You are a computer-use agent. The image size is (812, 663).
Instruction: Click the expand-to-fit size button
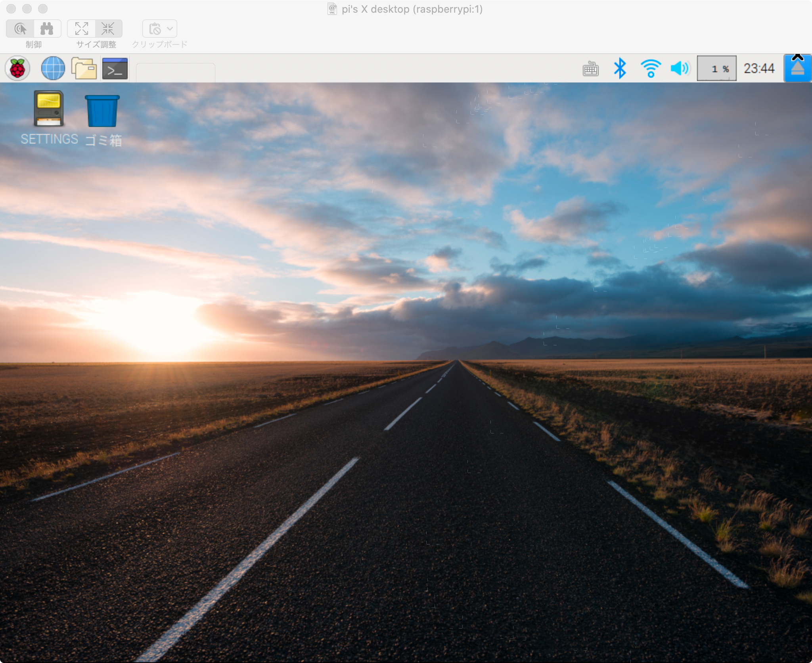(x=81, y=29)
